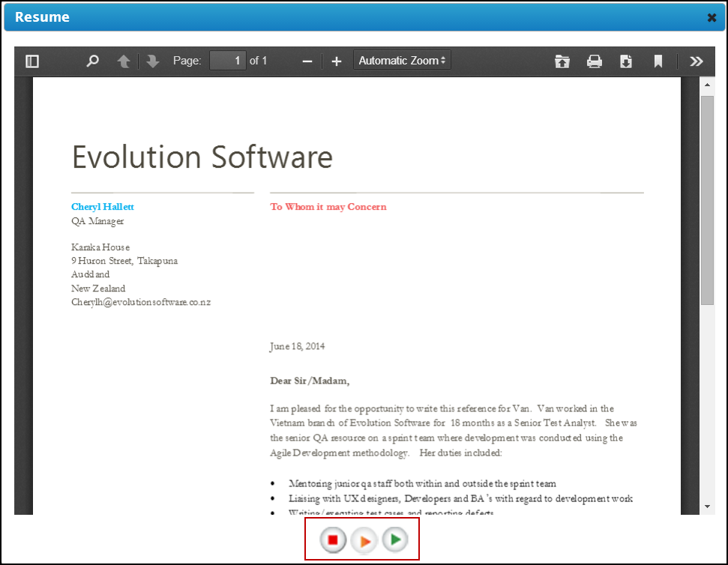Click the 'Dear Sir/Madam,' salutation
This screenshot has width=728, height=565.
(310, 381)
